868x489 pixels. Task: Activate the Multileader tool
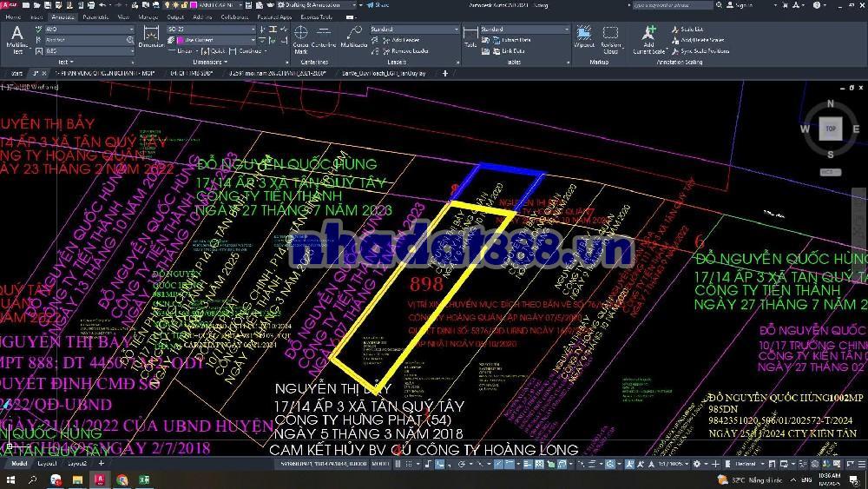(354, 38)
